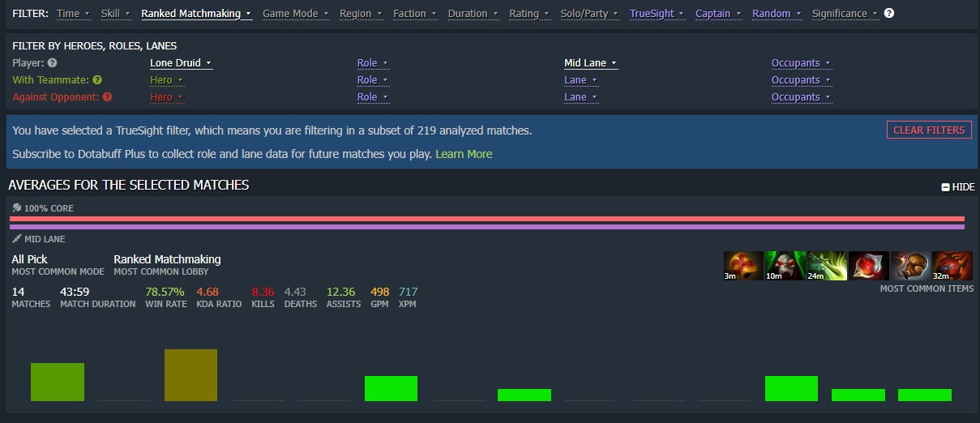This screenshot has width=980, height=423.
Task: Click the 717 XPM value
Action: [x=408, y=292]
